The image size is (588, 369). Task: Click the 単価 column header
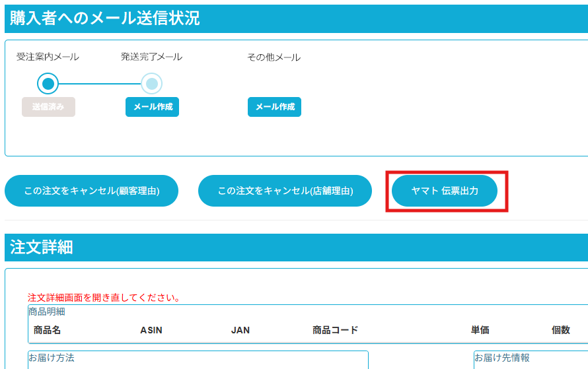pos(480,330)
